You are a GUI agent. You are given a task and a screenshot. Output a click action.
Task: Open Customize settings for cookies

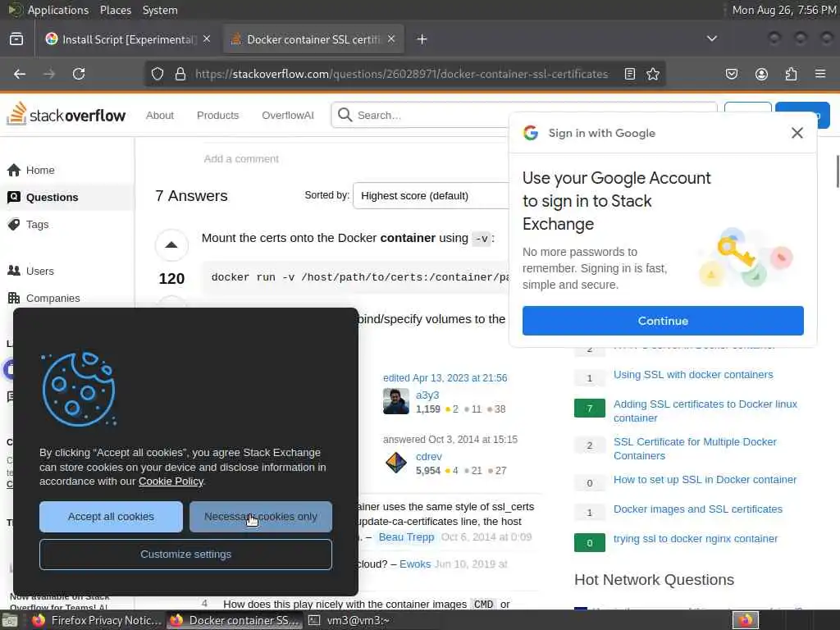185,554
